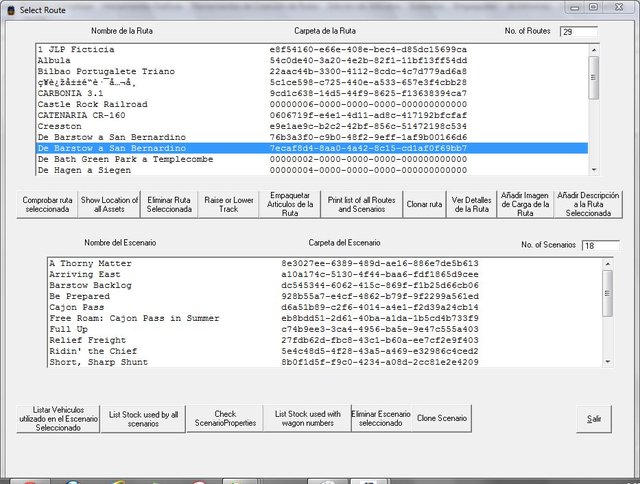Click Empaquetar Articulos de la Ruta

[x=289, y=204]
